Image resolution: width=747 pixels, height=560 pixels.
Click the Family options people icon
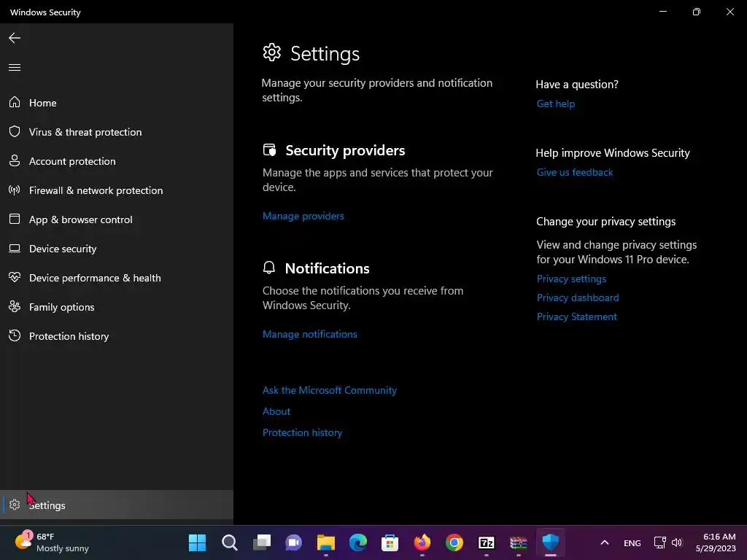point(15,307)
